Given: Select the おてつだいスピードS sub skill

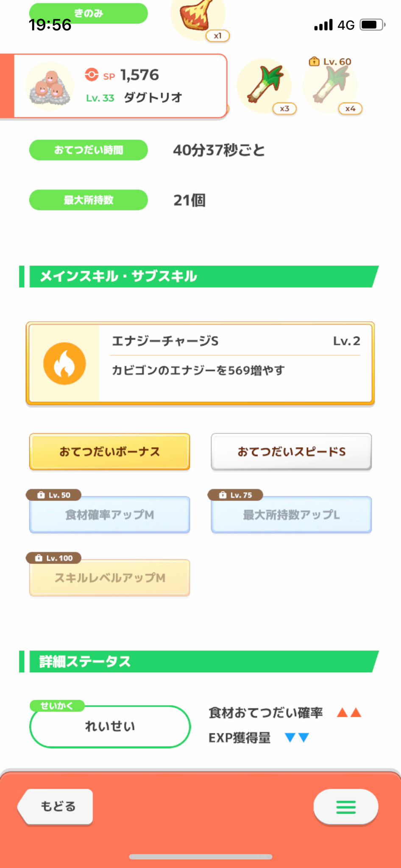Looking at the screenshot, I should [291, 452].
